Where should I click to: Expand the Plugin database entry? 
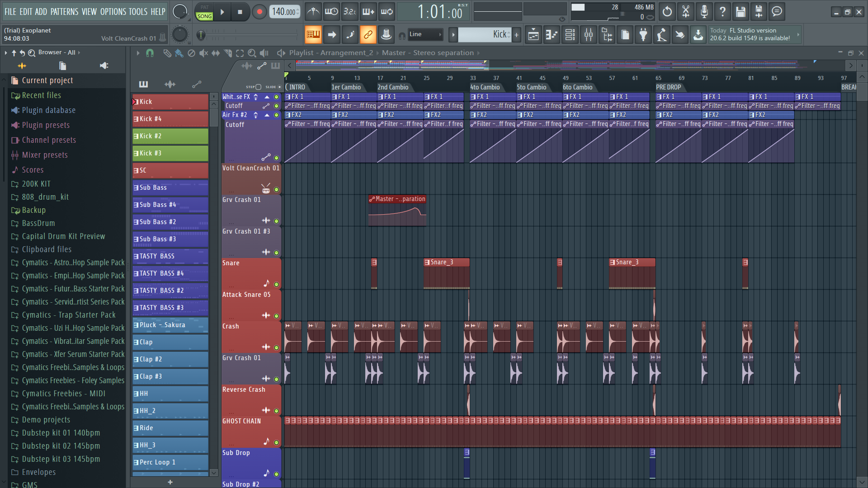click(49, 110)
